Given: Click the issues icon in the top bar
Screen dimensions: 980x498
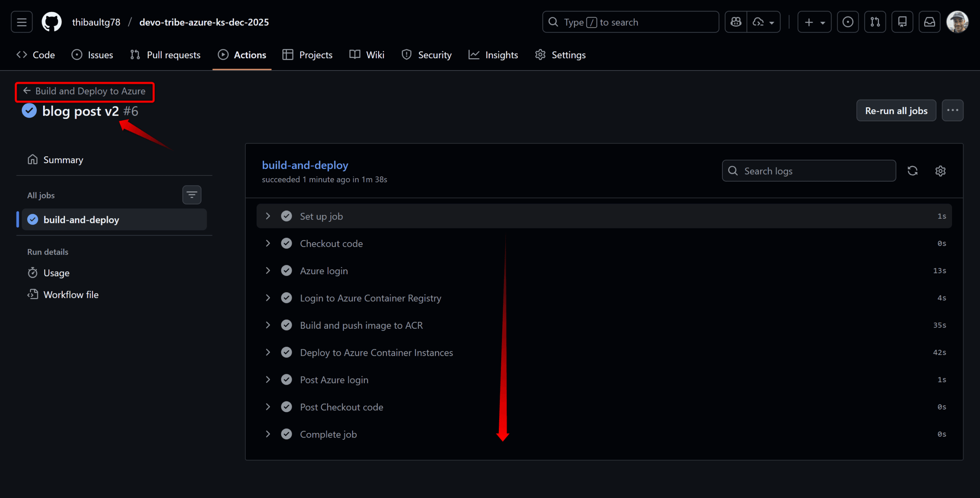Looking at the screenshot, I should click(848, 22).
